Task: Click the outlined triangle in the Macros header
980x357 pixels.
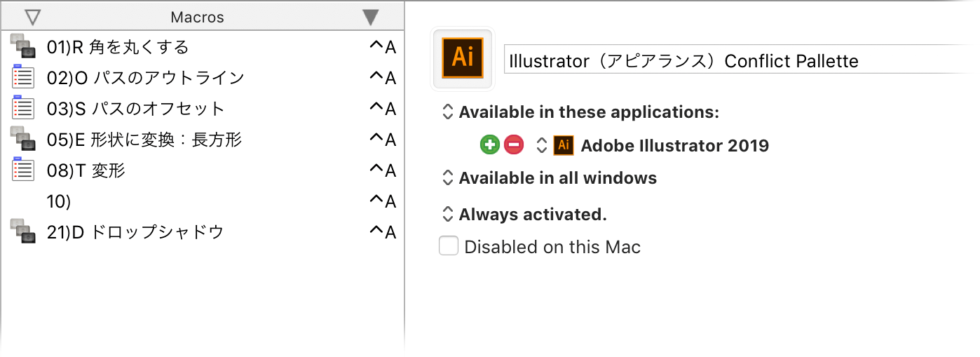Action: coord(32,18)
